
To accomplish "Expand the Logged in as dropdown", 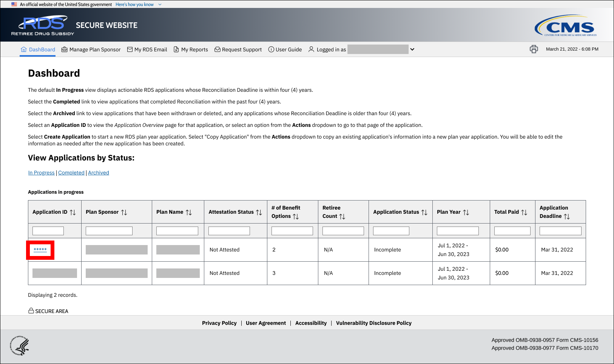I will pos(412,49).
